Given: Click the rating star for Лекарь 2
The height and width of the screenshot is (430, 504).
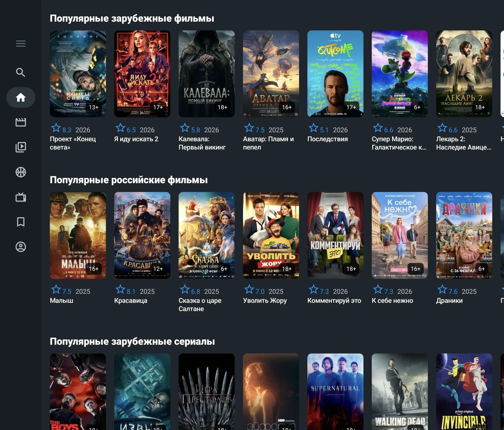Looking at the screenshot, I should [442, 128].
